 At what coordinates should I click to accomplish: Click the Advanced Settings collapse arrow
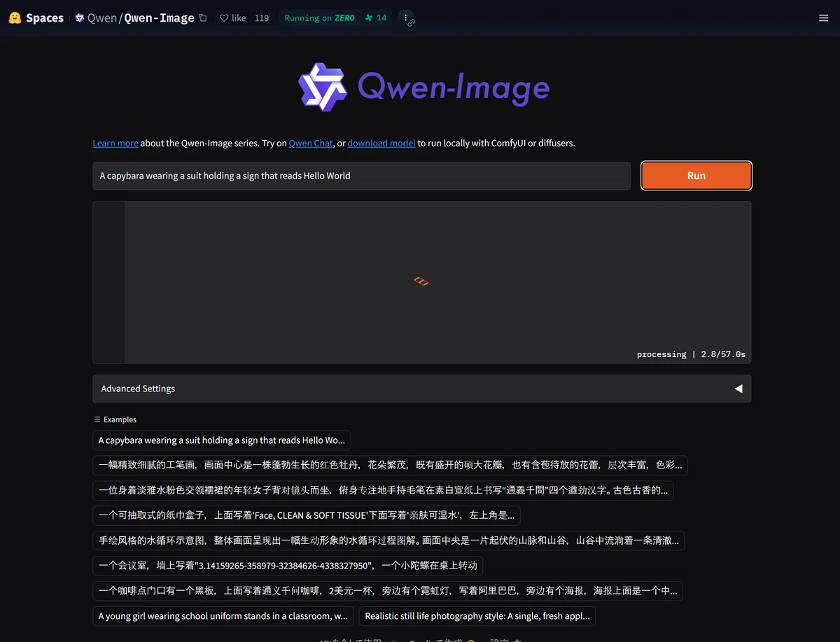(x=738, y=389)
